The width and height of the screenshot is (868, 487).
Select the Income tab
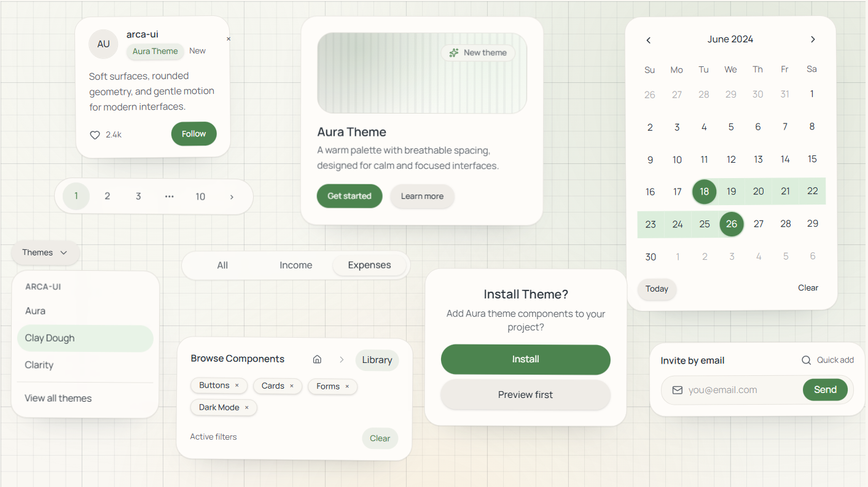tap(295, 265)
